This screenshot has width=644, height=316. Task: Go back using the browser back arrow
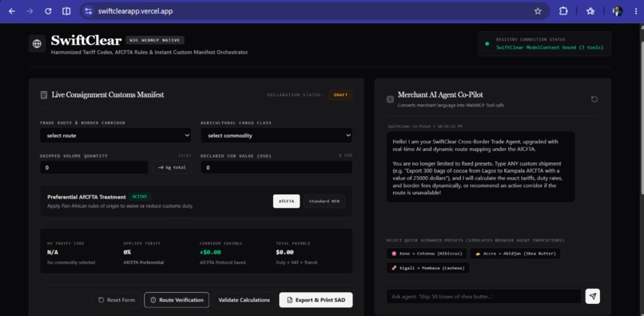pos(11,11)
